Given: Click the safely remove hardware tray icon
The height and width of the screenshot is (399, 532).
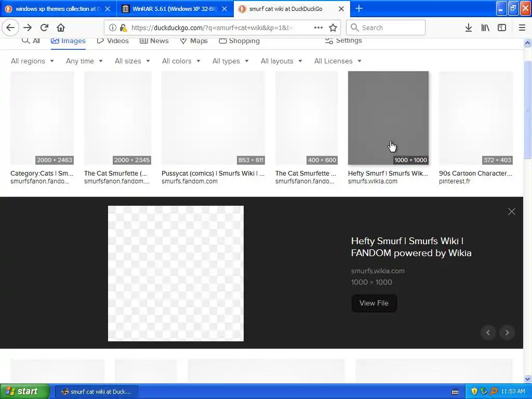Looking at the screenshot, I should [x=484, y=392].
